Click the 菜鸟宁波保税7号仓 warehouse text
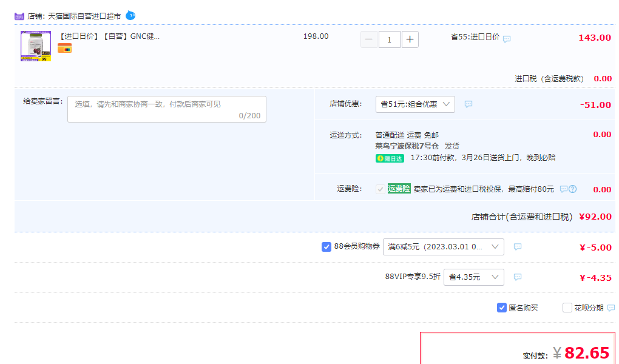 [x=407, y=146]
